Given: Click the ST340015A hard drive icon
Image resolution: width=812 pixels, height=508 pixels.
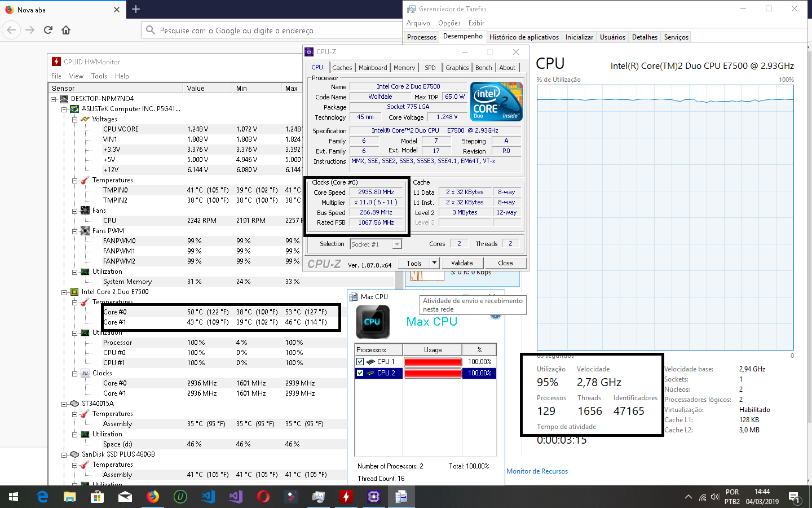Looking at the screenshot, I should click(x=74, y=404).
